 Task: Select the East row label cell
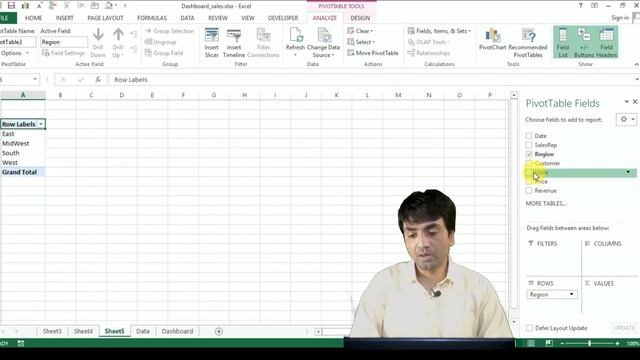point(23,134)
